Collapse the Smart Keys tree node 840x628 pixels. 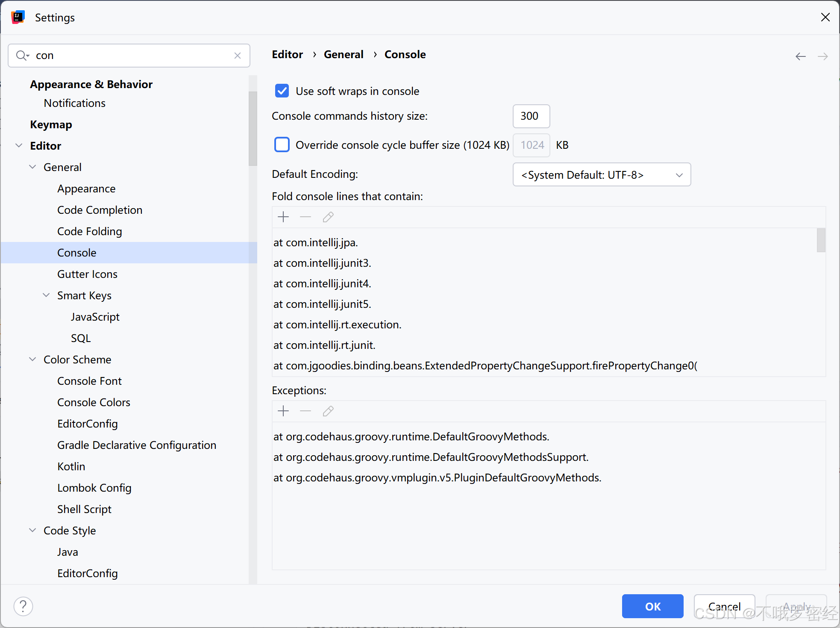pos(46,295)
